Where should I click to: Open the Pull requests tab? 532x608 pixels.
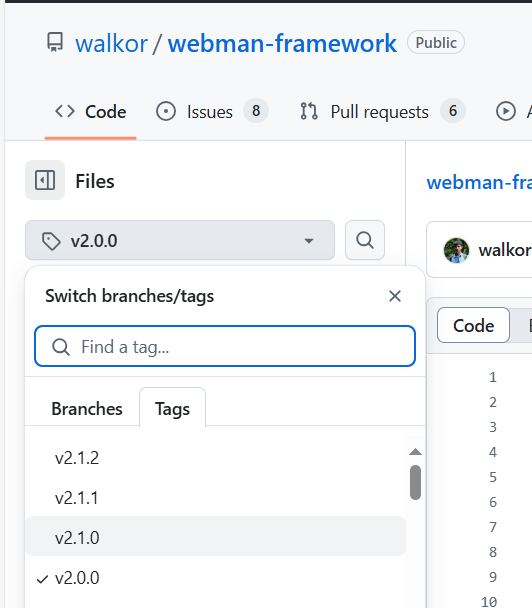382,112
